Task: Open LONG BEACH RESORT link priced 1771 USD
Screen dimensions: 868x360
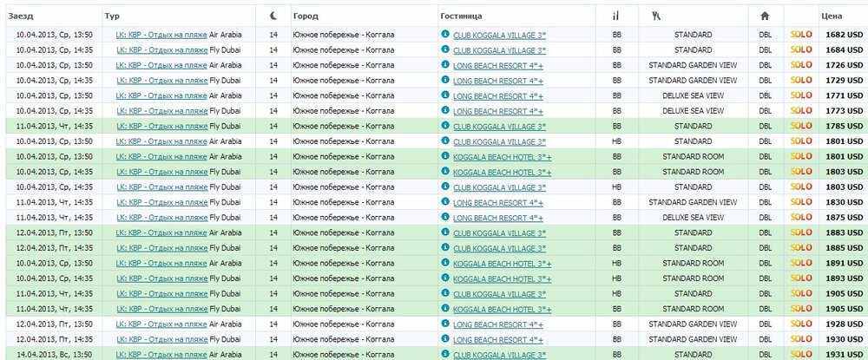Action: pos(498,95)
